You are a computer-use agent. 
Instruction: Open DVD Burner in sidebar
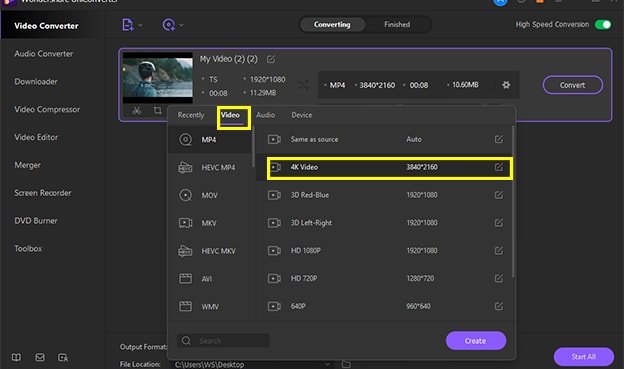click(36, 221)
